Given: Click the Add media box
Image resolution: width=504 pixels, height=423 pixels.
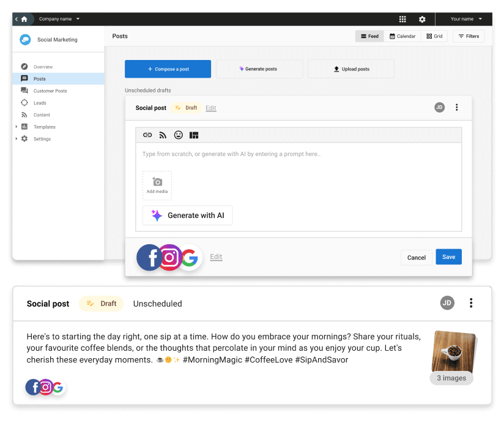Looking at the screenshot, I should point(157,185).
